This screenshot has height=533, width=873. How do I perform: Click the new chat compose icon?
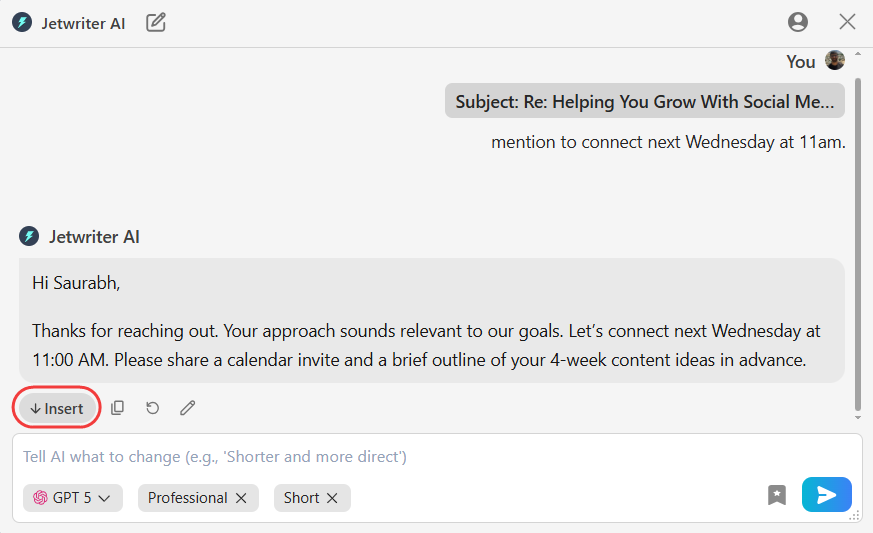(x=156, y=22)
